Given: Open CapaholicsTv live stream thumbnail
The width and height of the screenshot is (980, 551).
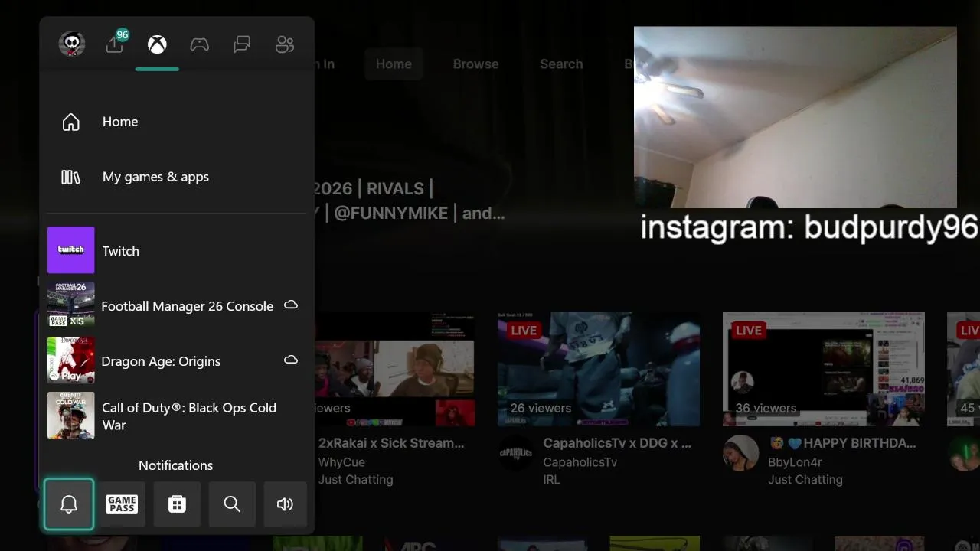Looking at the screenshot, I should (599, 369).
